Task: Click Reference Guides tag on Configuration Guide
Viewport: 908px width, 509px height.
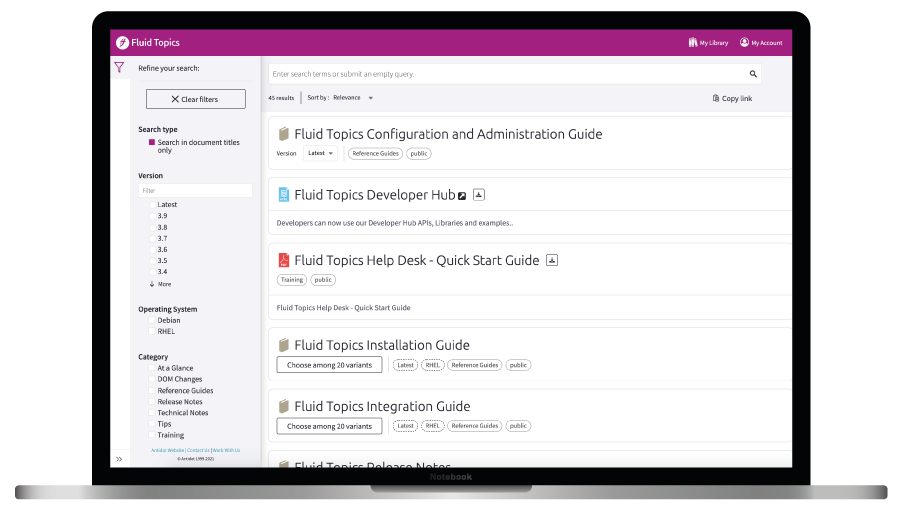Action: 375,153
